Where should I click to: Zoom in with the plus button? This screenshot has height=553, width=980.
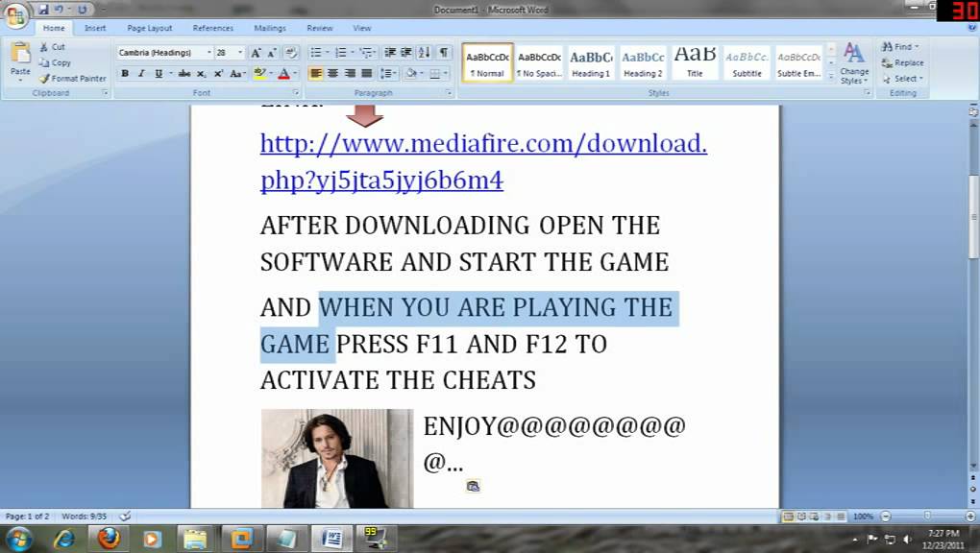pos(970,517)
